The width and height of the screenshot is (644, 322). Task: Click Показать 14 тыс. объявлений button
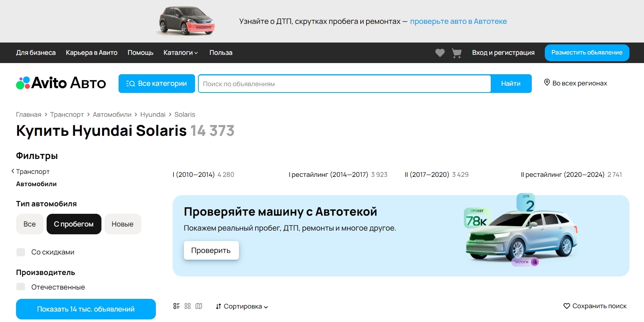[86, 309]
